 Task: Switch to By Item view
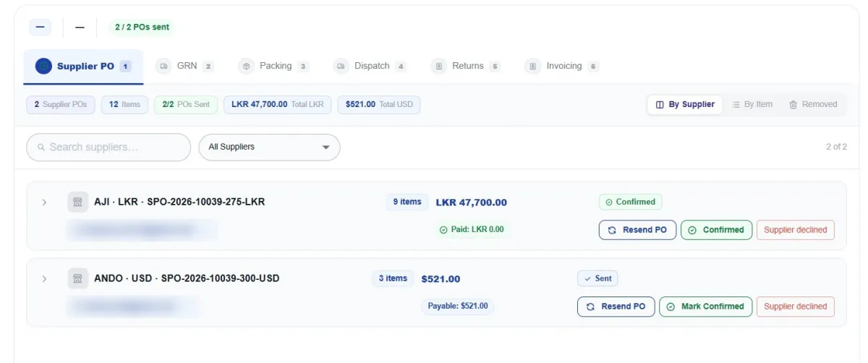click(752, 105)
